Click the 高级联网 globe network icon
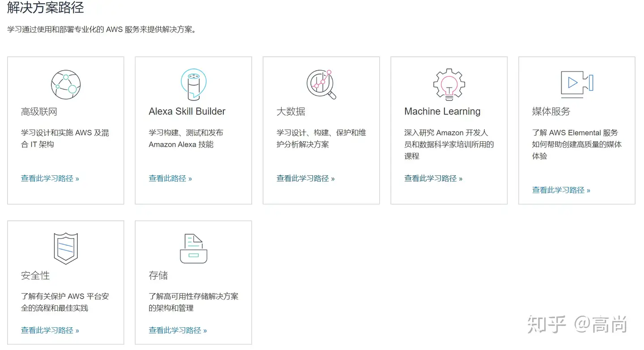 click(66, 84)
